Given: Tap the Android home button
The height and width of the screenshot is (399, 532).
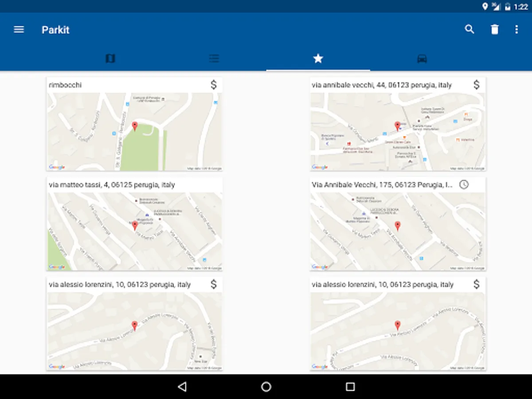Looking at the screenshot, I should click(266, 387).
